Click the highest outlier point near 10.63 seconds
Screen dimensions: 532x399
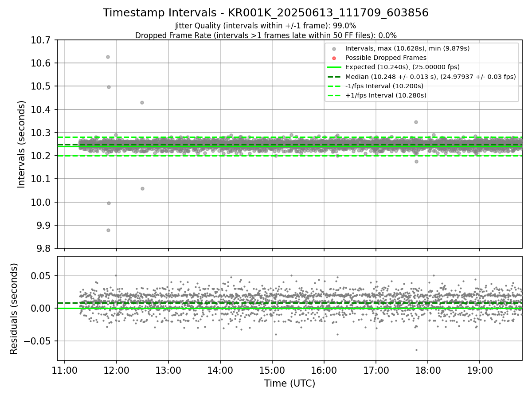click(x=108, y=57)
